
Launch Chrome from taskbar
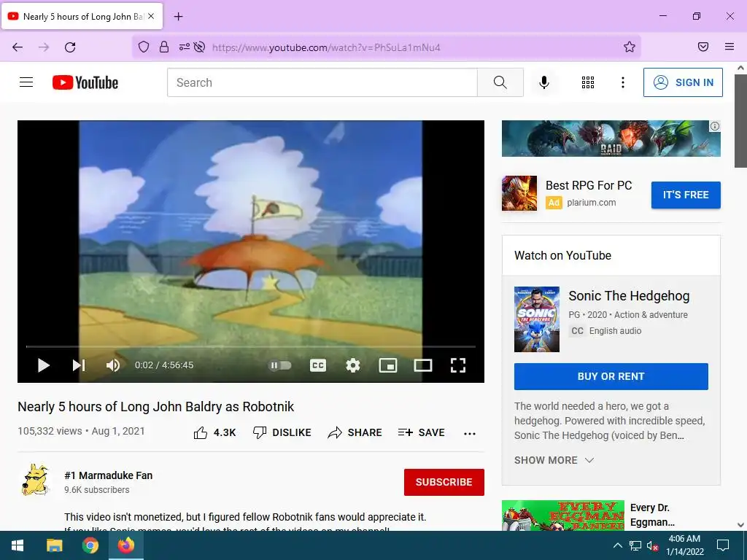90,545
